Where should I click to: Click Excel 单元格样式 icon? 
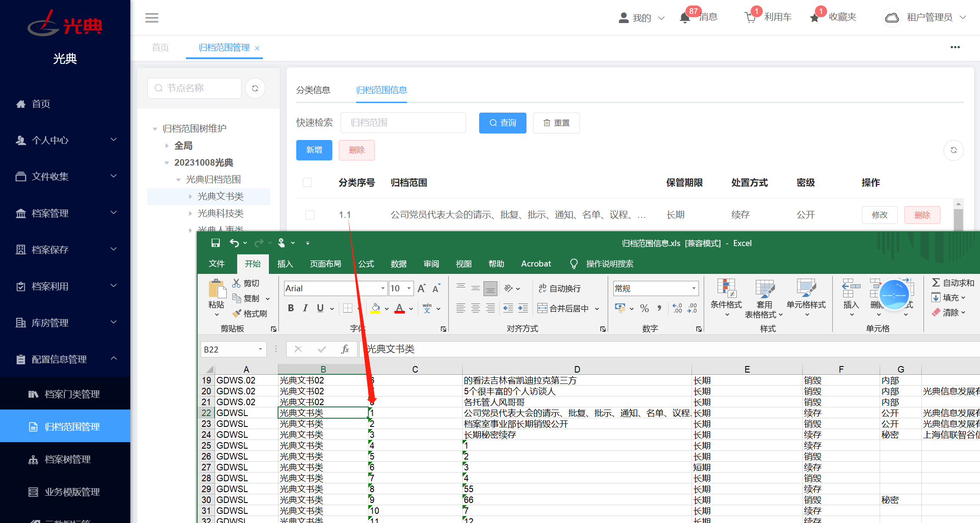806,288
